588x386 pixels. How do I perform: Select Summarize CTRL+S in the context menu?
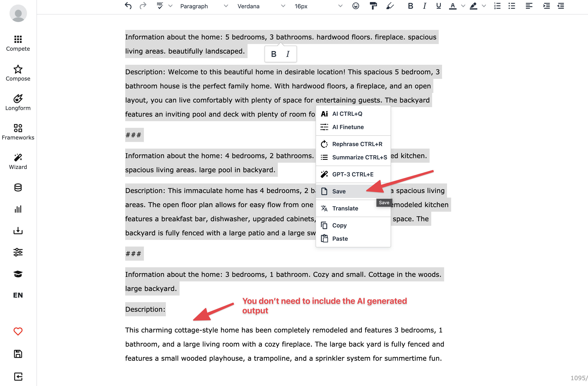click(x=353, y=157)
